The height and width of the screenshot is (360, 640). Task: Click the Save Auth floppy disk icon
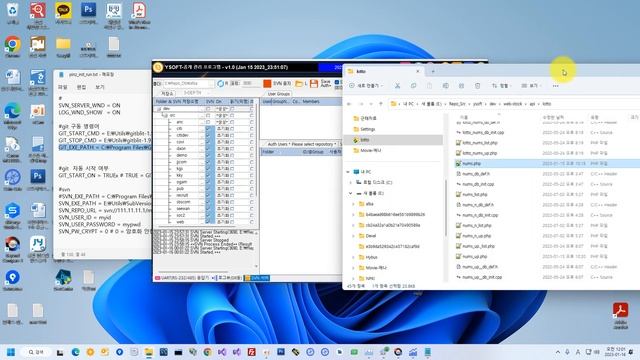point(314,84)
